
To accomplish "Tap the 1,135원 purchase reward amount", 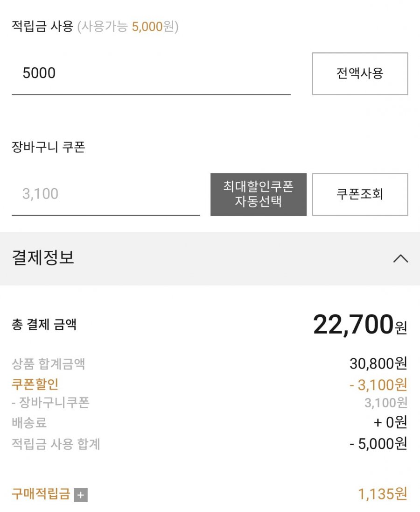I will pos(382,494).
